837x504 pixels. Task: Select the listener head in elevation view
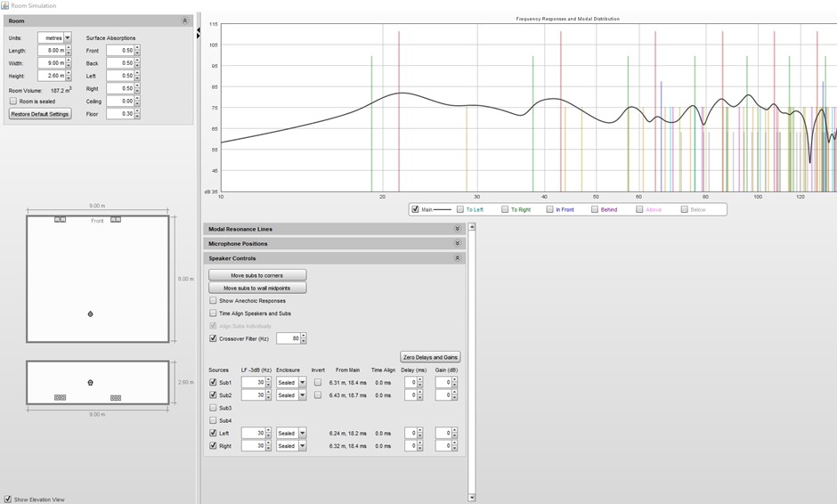[90, 383]
